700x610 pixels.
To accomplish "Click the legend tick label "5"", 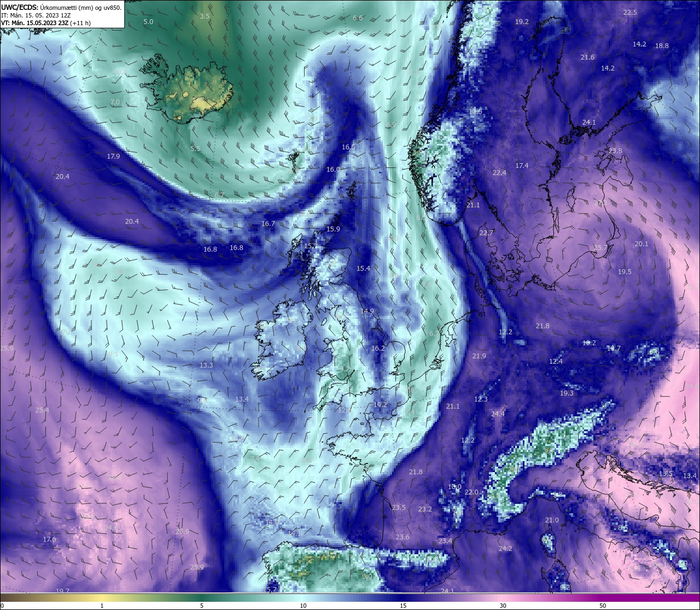I will 202,606.
